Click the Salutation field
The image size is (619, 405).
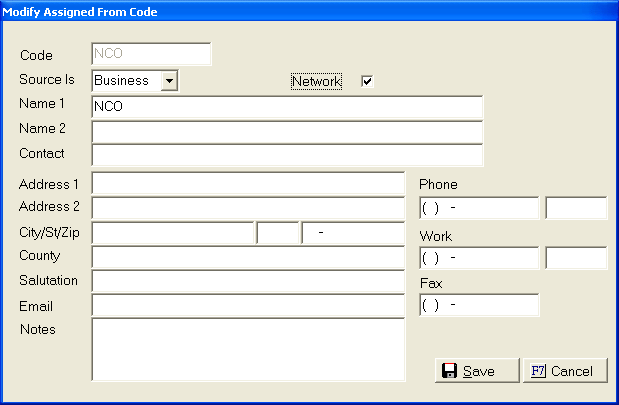(x=248, y=281)
